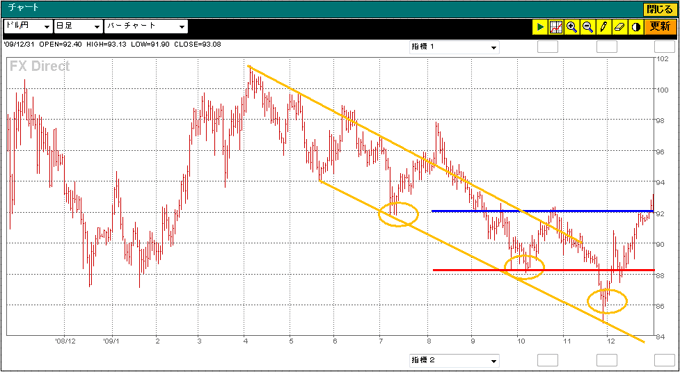Click the HIGH=93.13 readout text

point(105,44)
